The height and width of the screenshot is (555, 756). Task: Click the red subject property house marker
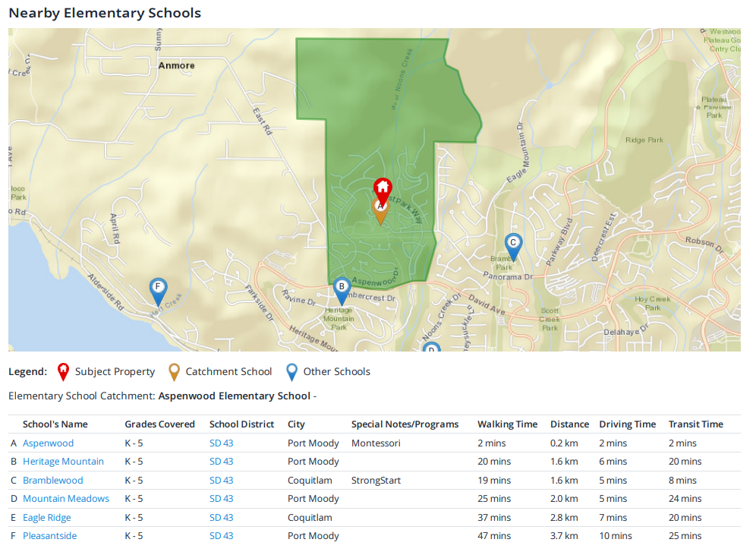pyautogui.click(x=383, y=191)
